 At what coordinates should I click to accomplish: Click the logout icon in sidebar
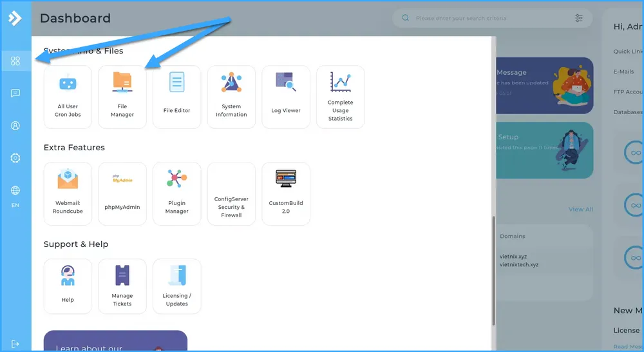[15, 344]
